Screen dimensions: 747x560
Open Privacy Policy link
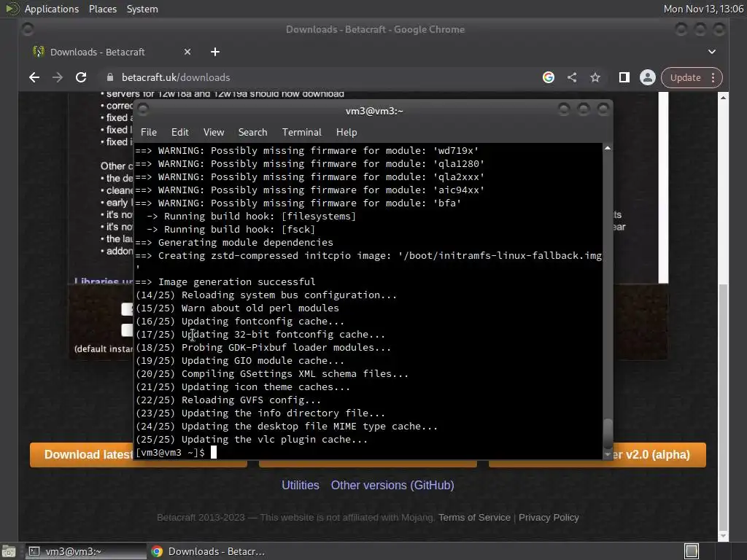pos(549,518)
